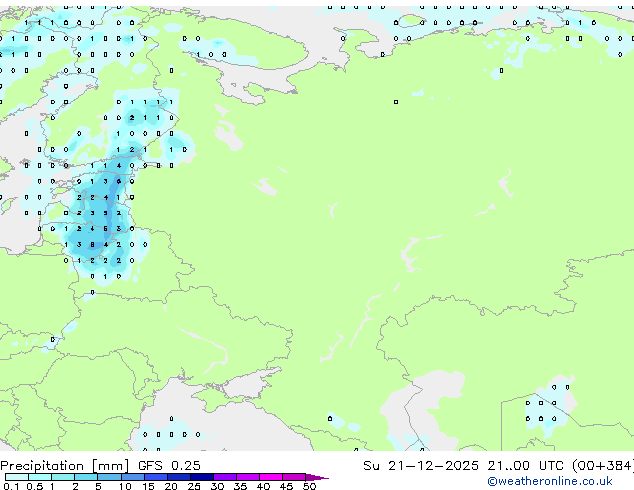Click the '45' legend scale label
Screen dimensions: 634x490
(286, 486)
